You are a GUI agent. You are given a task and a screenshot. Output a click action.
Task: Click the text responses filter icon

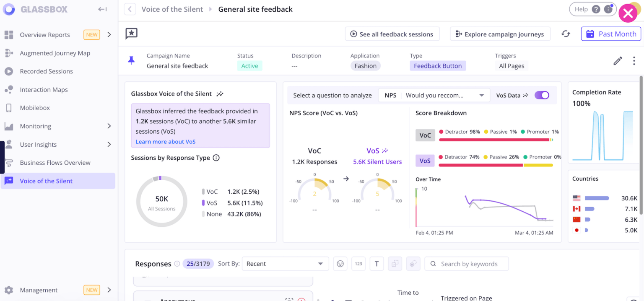click(377, 263)
